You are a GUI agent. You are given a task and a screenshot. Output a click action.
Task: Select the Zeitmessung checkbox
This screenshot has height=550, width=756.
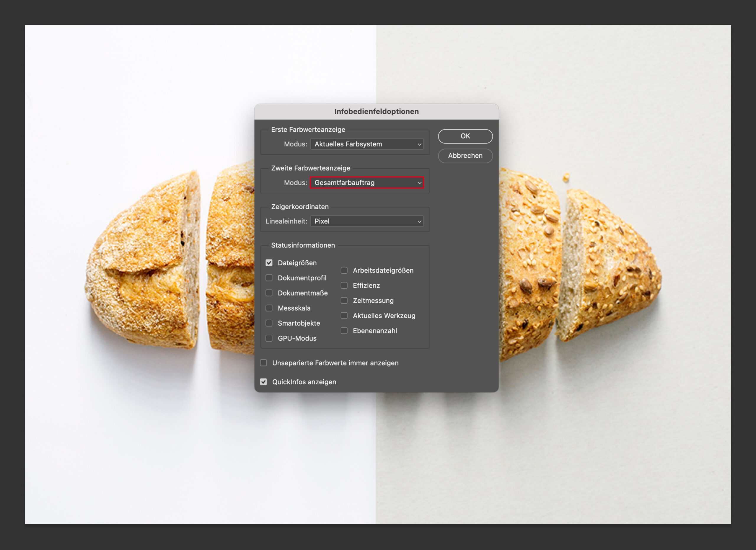(344, 301)
